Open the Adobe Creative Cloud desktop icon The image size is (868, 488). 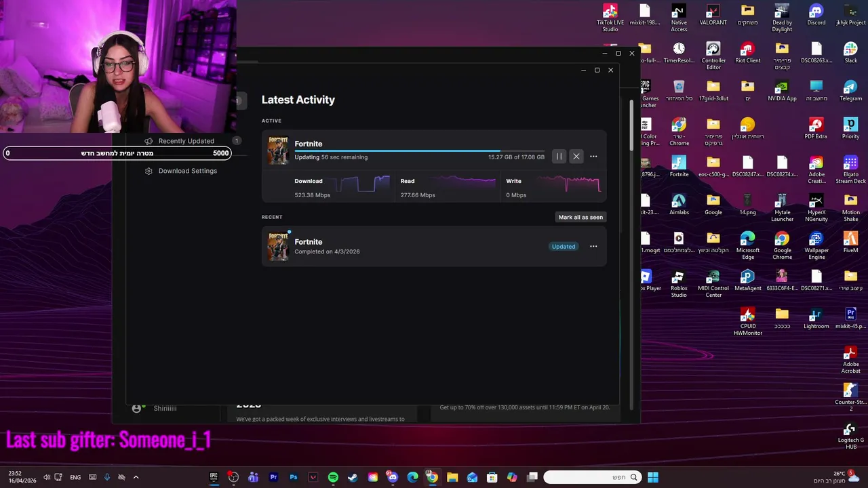pos(816,169)
